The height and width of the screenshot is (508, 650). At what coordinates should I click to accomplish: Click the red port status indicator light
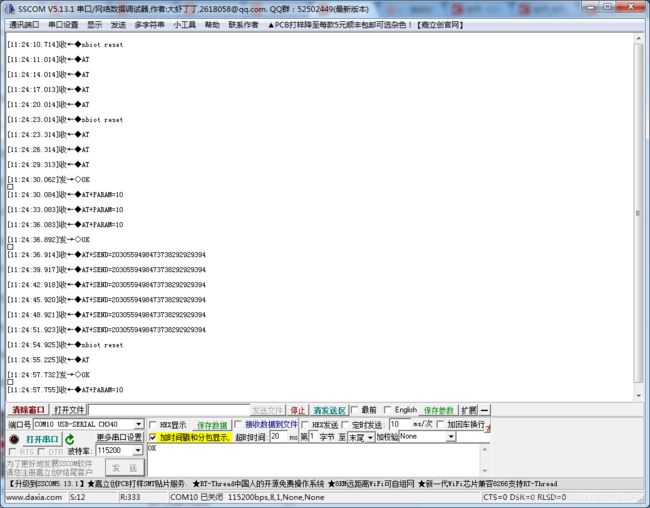pyautogui.click(x=14, y=439)
